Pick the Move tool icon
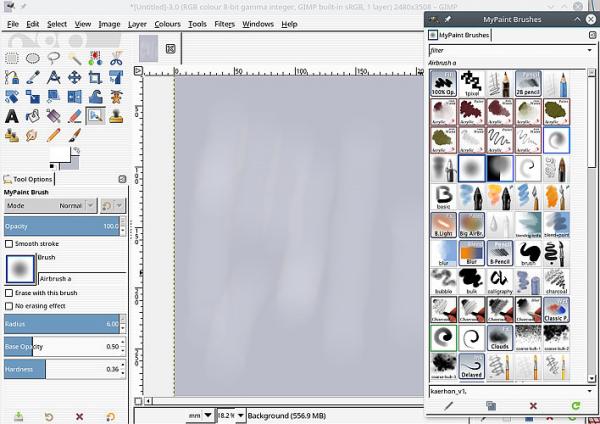The image size is (600, 424). [x=74, y=77]
